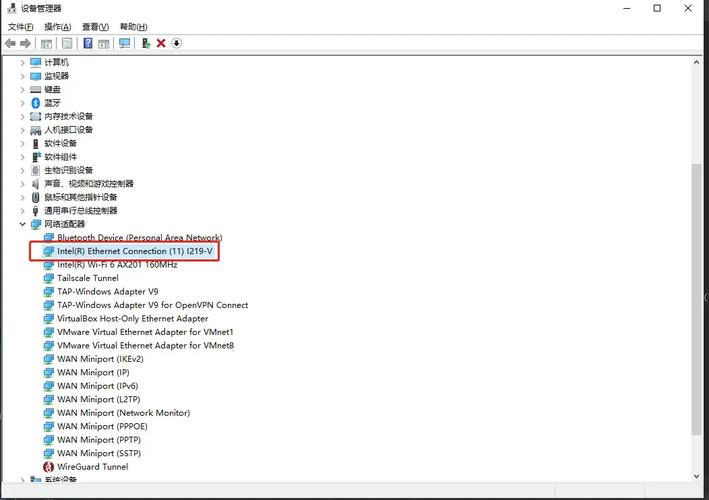Image resolution: width=709 pixels, height=500 pixels.
Task: Click the 声音、视频和游戏控制器 speaker icon
Action: point(36,184)
